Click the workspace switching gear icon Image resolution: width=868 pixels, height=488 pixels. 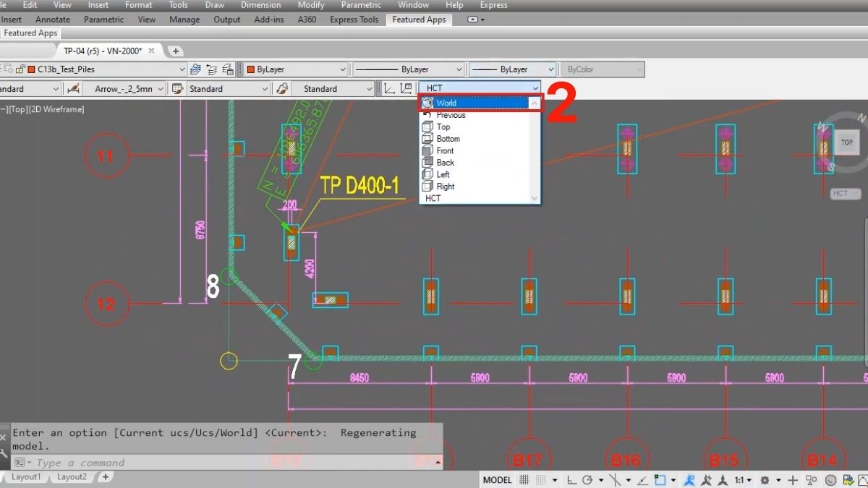(x=764, y=480)
